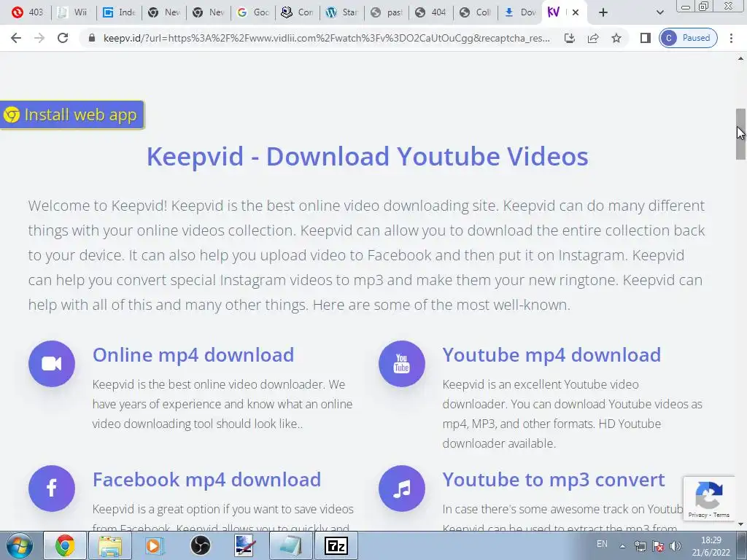Viewport: 747px width, 560px height.
Task: Open the Online mp4 download heading
Action: (193, 355)
